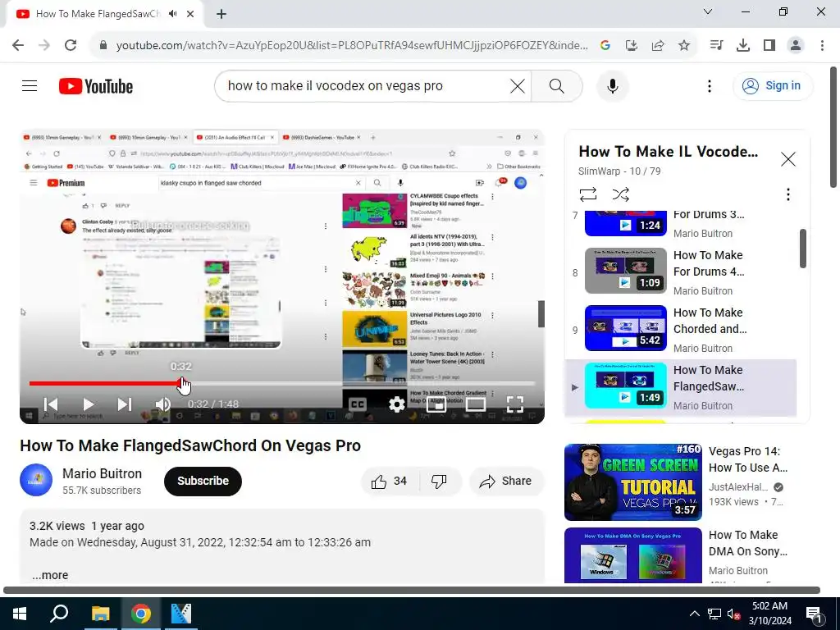Install app icon in address bar

632,46
